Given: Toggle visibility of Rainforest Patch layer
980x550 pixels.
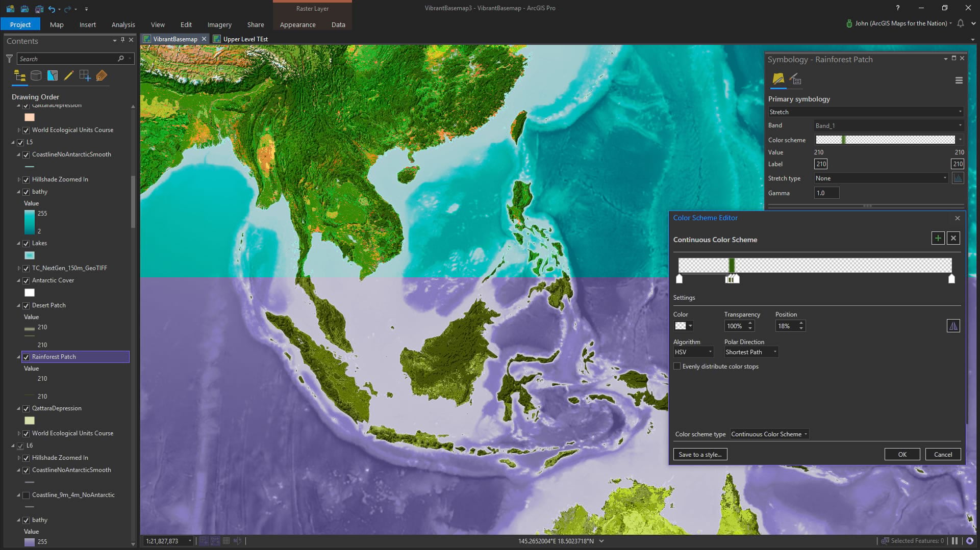Looking at the screenshot, I should 26,357.
